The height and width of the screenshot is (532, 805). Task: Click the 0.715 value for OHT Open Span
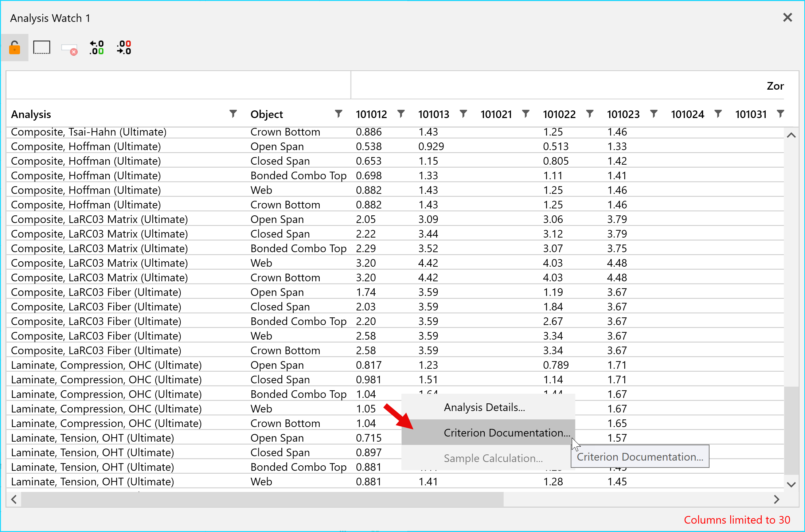tap(368, 438)
